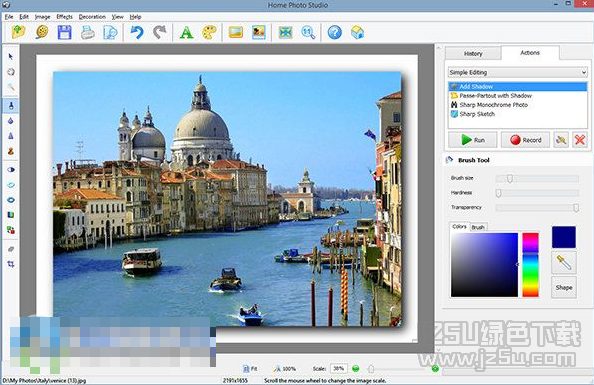Adjust the Transparency slider
This screenshot has width=594, height=385.
[x=537, y=207]
